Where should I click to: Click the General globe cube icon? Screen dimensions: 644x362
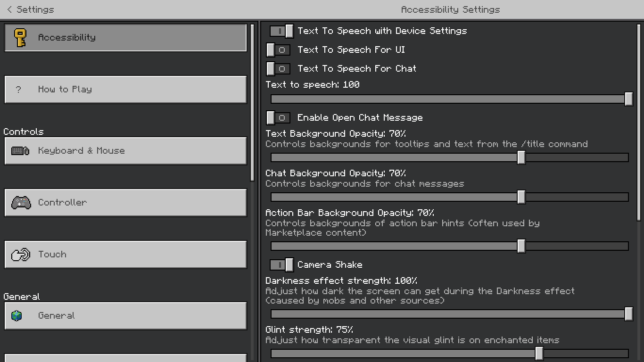click(17, 316)
